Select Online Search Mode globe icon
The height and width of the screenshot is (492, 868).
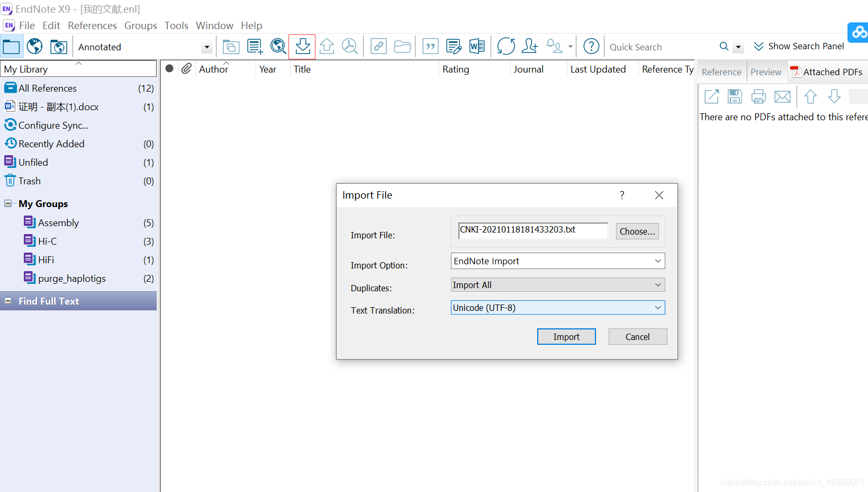tap(35, 47)
